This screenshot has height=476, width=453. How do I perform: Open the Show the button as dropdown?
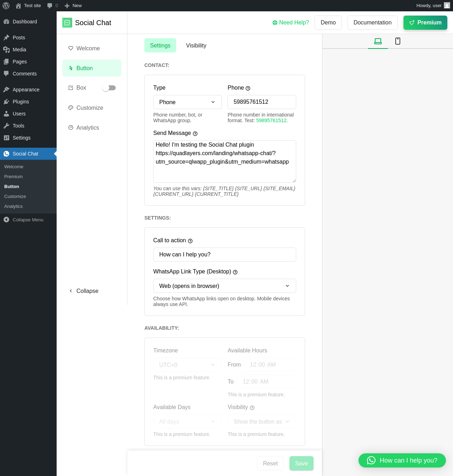click(x=262, y=421)
